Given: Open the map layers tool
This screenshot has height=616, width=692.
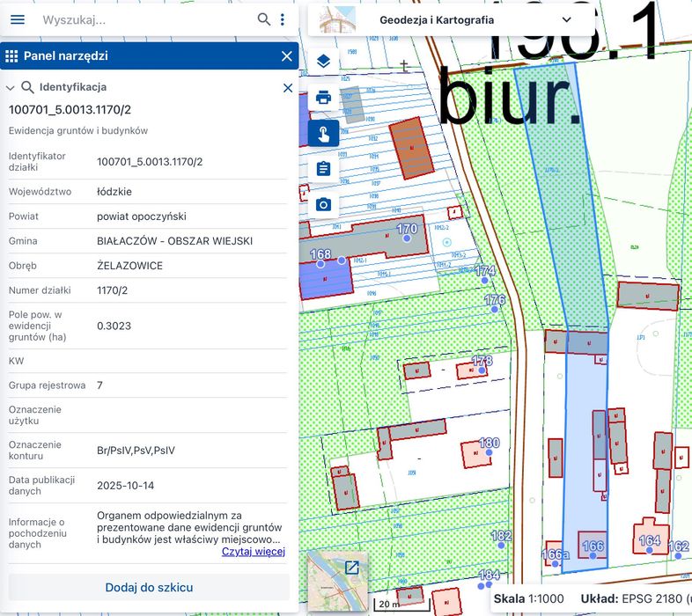Looking at the screenshot, I should 323,62.
